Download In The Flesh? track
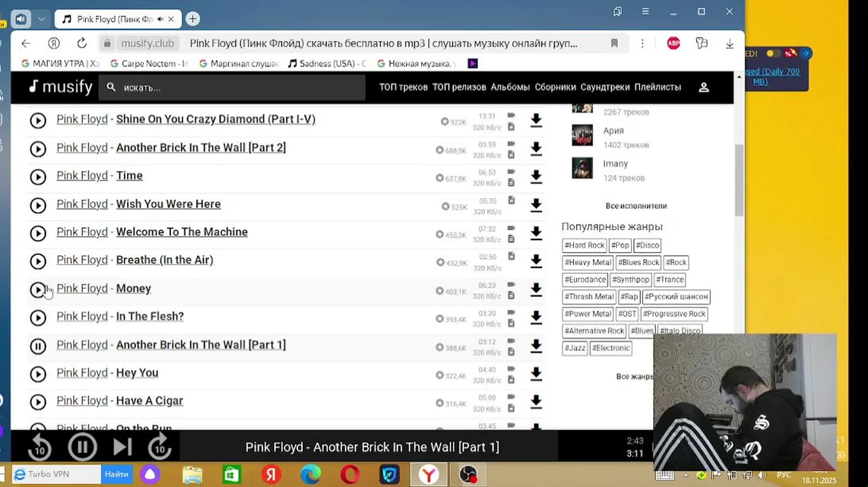868x487 pixels. tap(536, 318)
